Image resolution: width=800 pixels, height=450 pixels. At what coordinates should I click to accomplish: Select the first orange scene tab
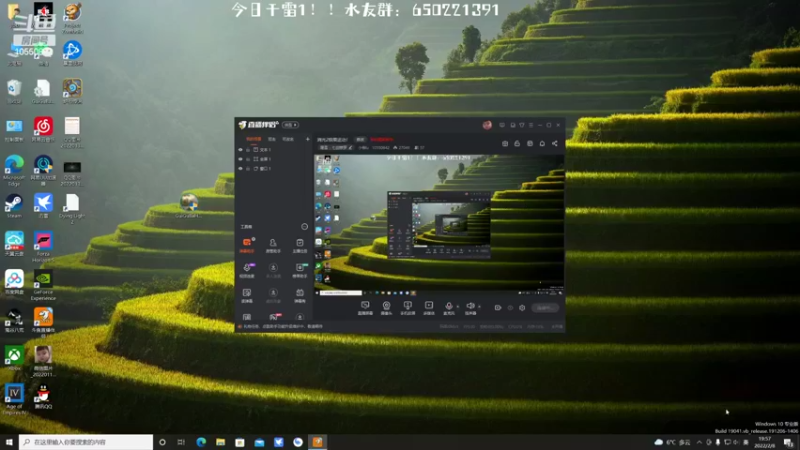point(254,139)
